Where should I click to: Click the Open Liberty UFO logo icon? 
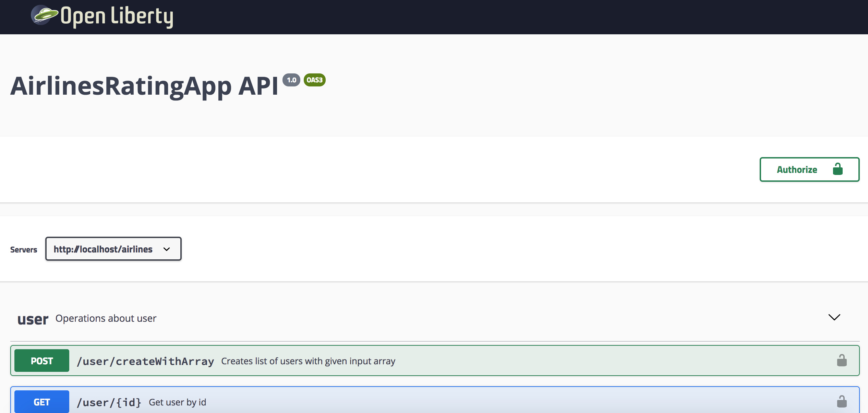44,15
